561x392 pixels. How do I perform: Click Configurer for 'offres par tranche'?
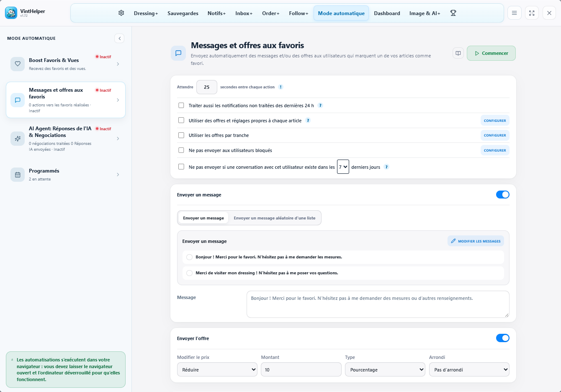[495, 135]
